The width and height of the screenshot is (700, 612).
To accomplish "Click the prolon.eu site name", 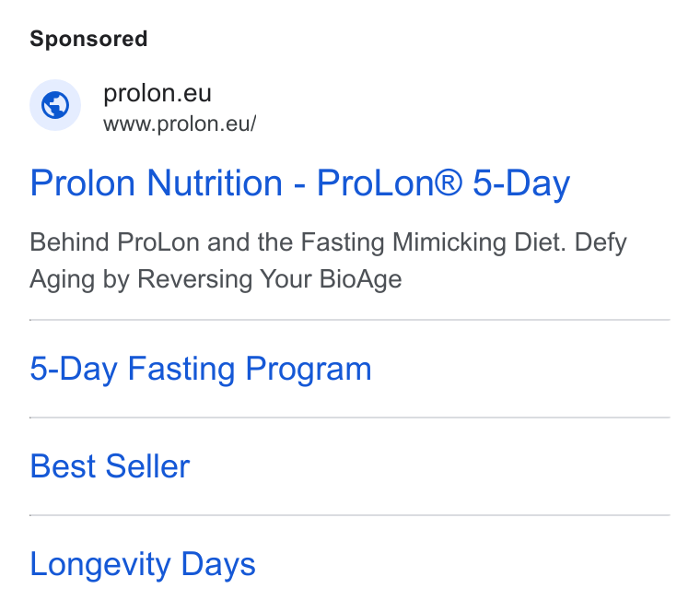I will coord(157,93).
